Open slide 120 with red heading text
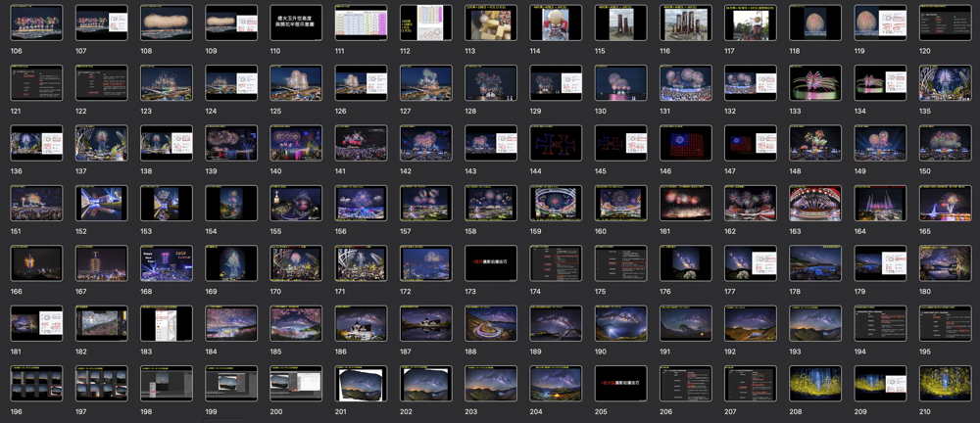This screenshot has width=980, height=423. tap(945, 23)
